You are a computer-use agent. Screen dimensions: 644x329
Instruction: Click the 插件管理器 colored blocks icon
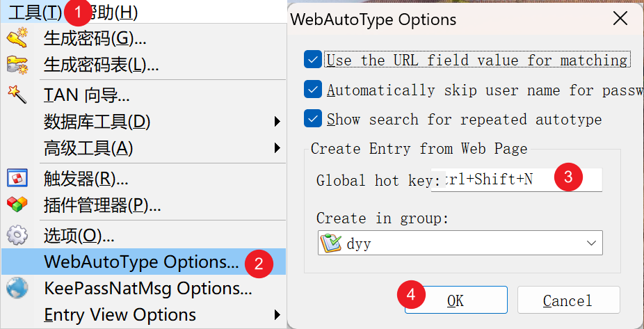pyautogui.click(x=16, y=205)
